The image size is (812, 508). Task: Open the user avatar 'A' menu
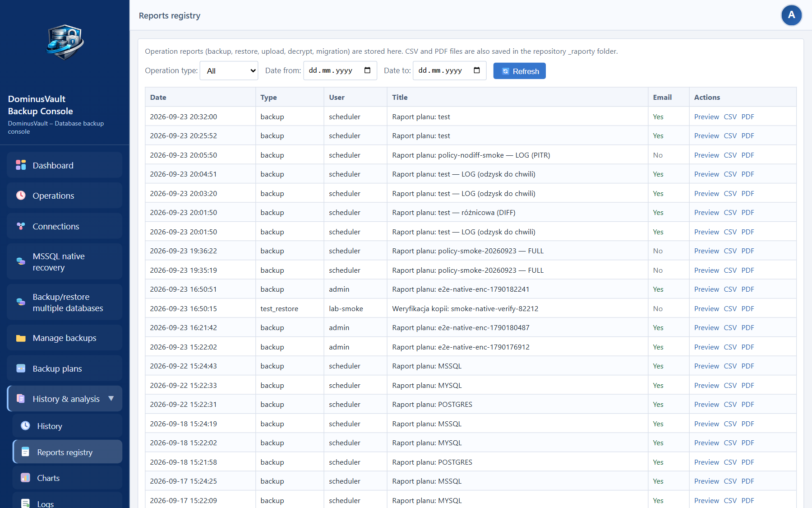coord(791,15)
